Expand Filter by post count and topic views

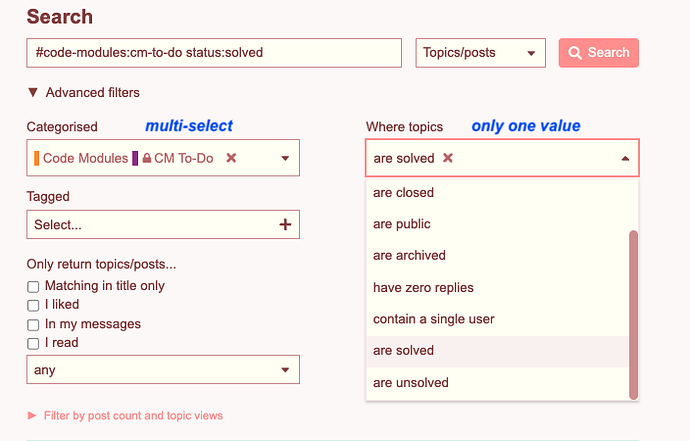pyautogui.click(x=125, y=415)
